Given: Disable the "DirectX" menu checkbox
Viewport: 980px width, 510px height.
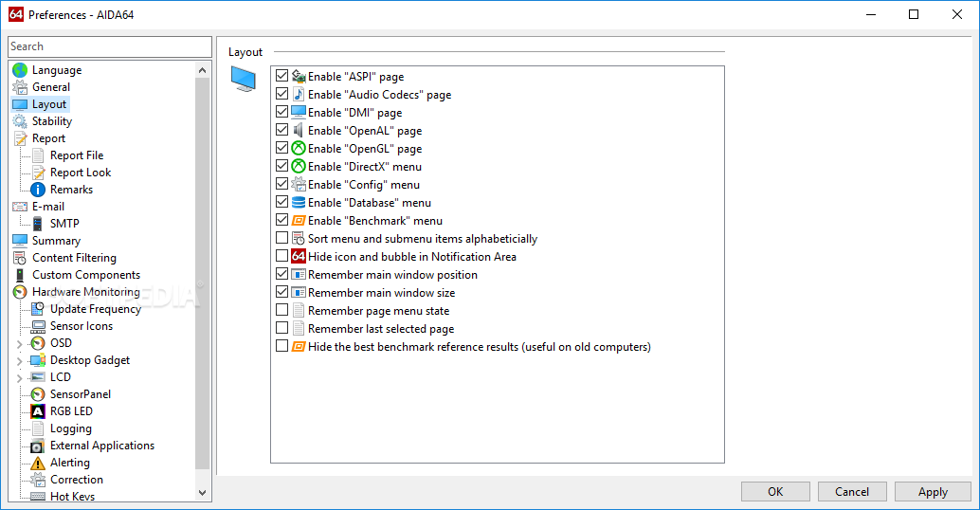Looking at the screenshot, I should (x=281, y=166).
